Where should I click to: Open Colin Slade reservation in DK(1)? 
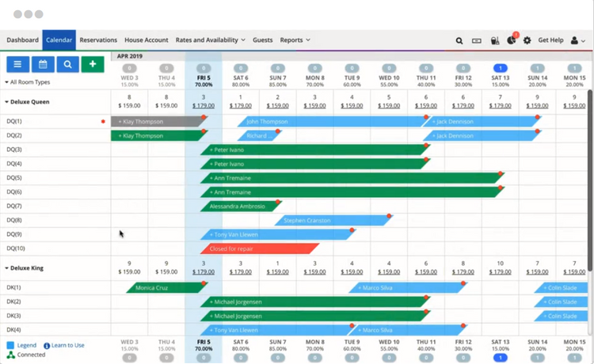562,287
